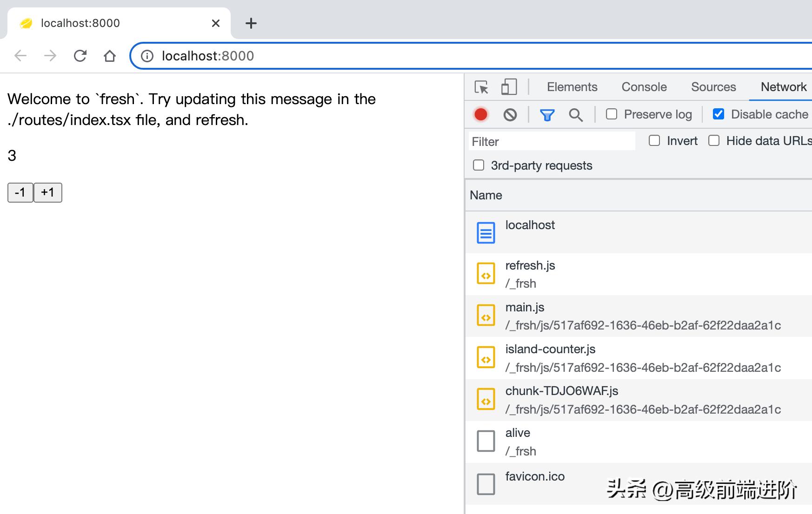Viewport: 812px width, 514px height.
Task: Check Hide data URLs
Action: tap(714, 140)
